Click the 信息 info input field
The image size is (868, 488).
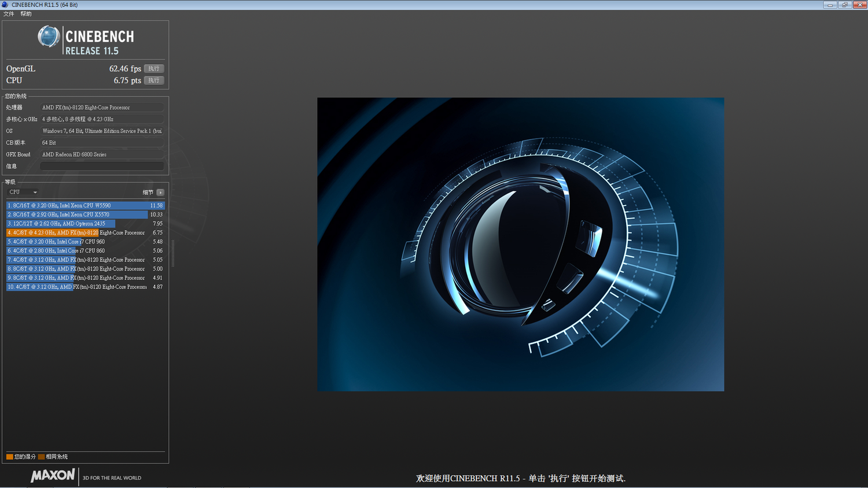tap(102, 166)
